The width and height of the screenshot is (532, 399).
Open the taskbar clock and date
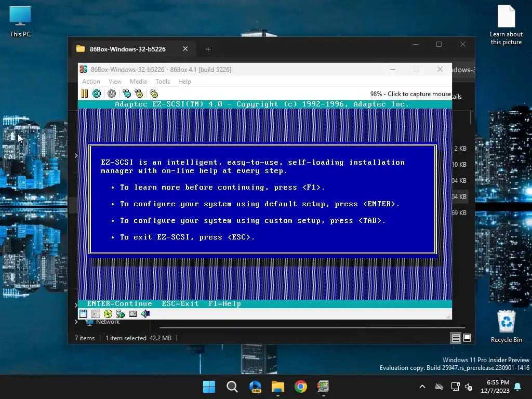click(x=495, y=387)
